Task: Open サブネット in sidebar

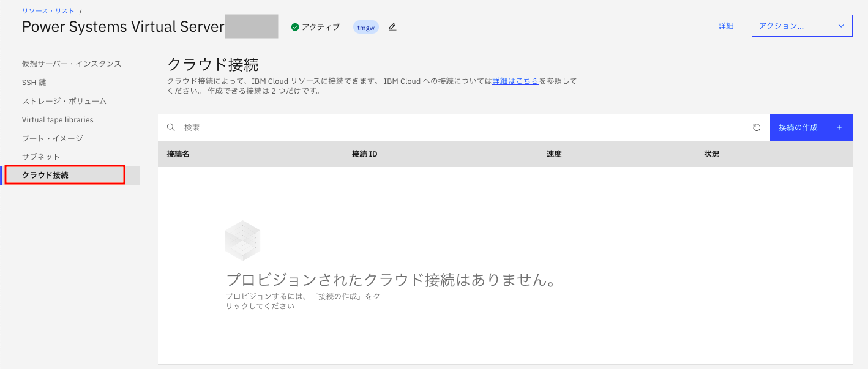Action: (41, 157)
